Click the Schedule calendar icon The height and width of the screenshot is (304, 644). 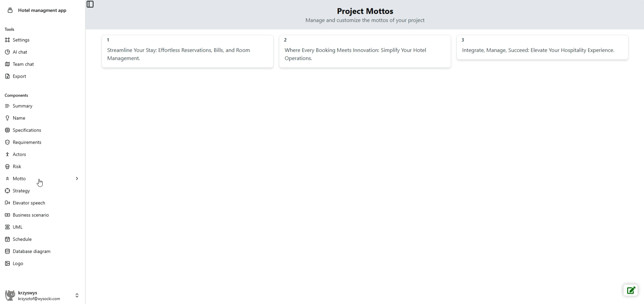coord(7,239)
